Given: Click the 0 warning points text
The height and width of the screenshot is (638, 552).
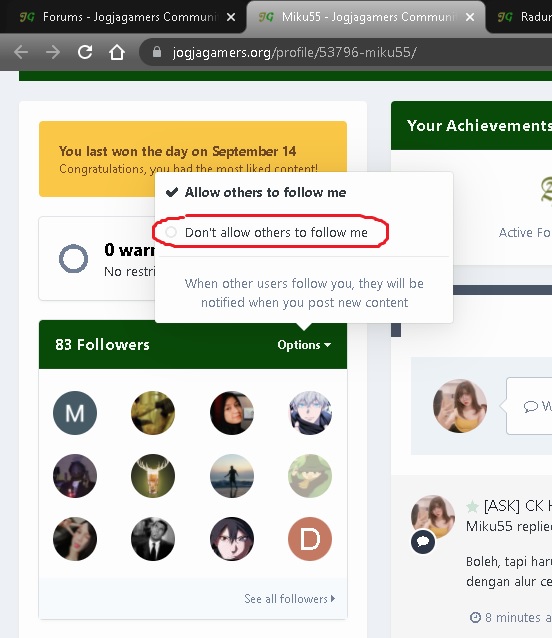Looking at the screenshot, I should 129,250.
